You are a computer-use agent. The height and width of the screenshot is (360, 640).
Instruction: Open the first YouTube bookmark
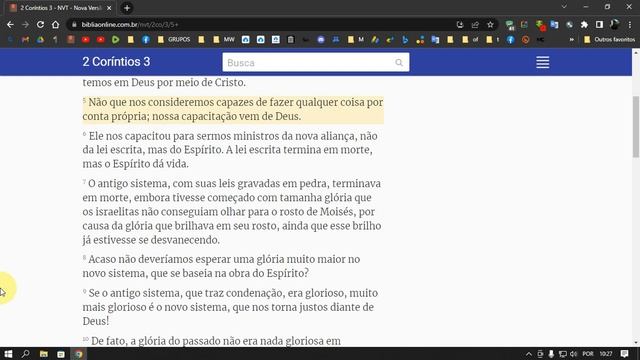tap(85, 40)
